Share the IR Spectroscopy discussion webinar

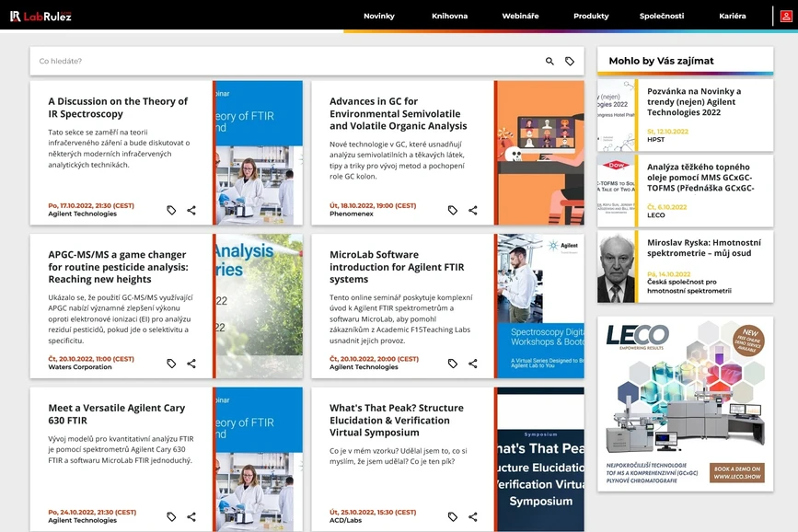[x=191, y=210]
